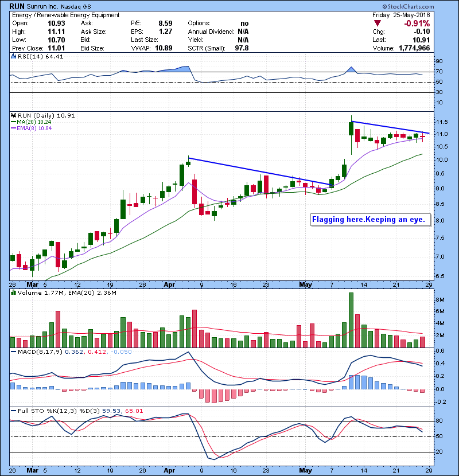Click the Volume value 1,774,966
The width and height of the screenshot is (459, 476).
[414, 48]
